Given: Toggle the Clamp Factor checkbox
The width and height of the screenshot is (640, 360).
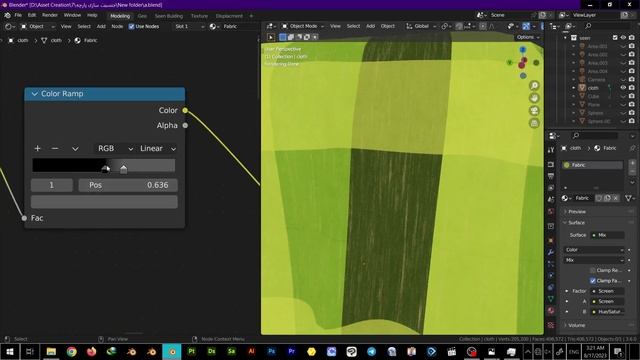Looking at the screenshot, I should click(593, 280).
